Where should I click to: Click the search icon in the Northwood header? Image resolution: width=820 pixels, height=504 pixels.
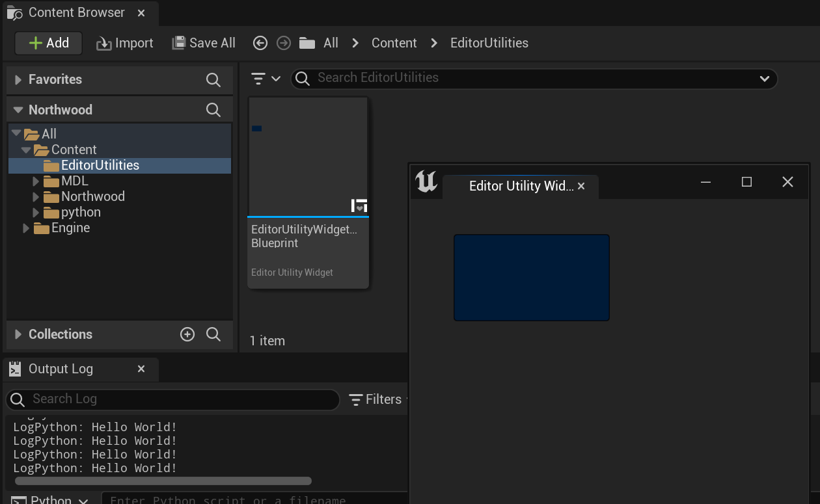point(213,110)
